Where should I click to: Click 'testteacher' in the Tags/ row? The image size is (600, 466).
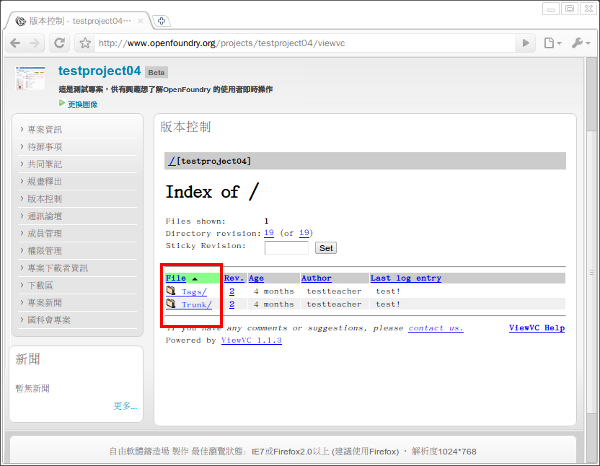pyautogui.click(x=334, y=292)
